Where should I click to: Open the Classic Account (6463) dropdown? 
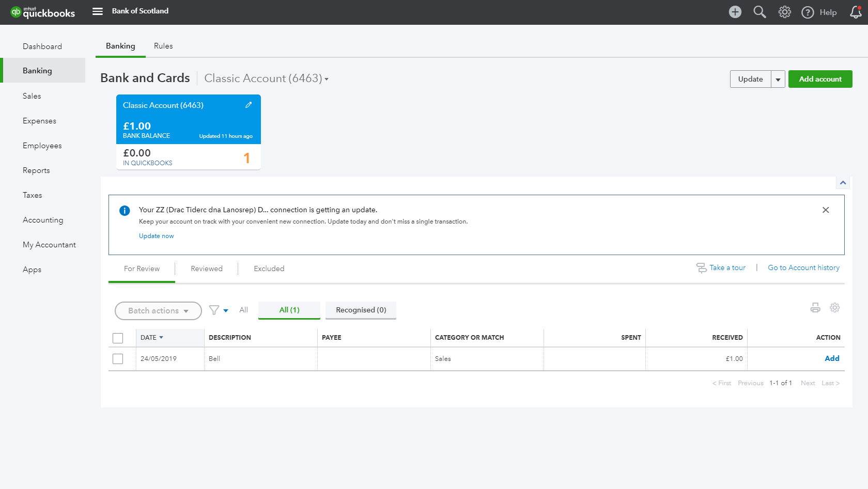pos(267,78)
